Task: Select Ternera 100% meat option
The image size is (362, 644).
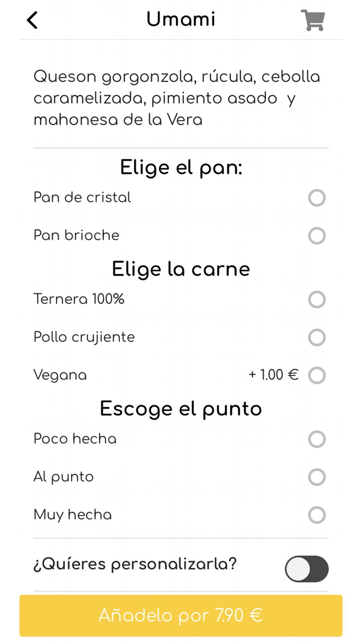Action: click(317, 300)
